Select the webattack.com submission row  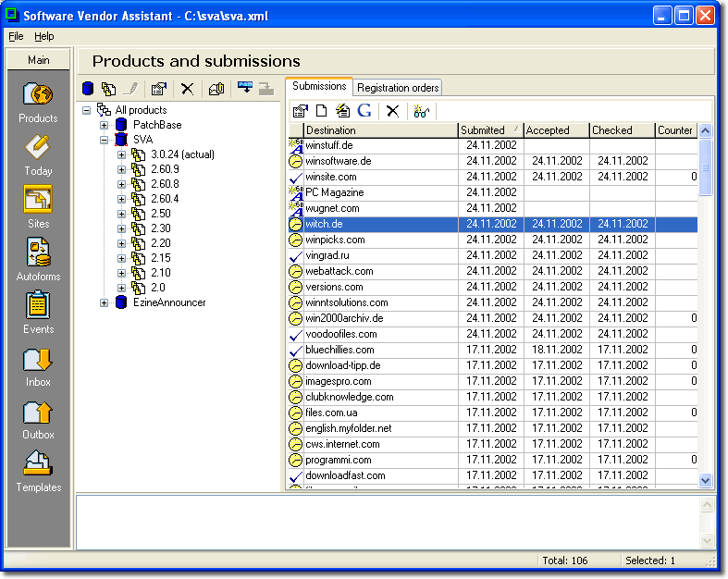coord(493,271)
